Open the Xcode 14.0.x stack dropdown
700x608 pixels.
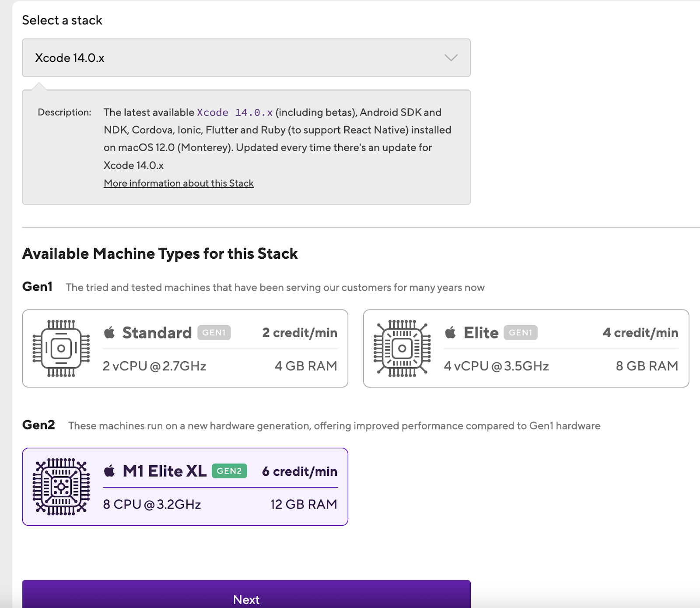[x=246, y=58]
